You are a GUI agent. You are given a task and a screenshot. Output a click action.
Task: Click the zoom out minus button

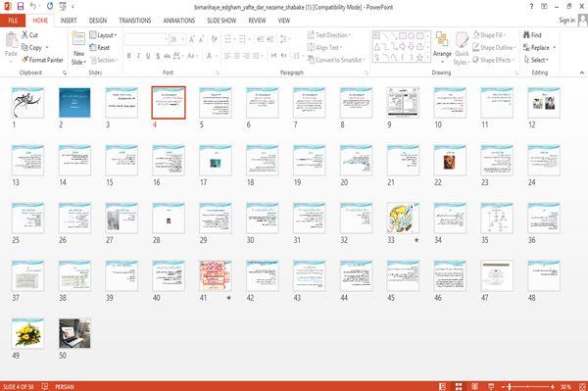[504, 386]
